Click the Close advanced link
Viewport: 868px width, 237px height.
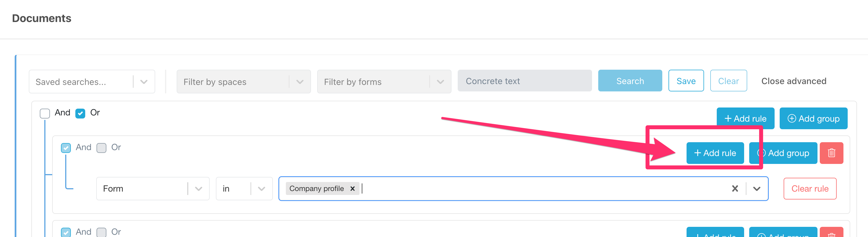click(x=794, y=81)
